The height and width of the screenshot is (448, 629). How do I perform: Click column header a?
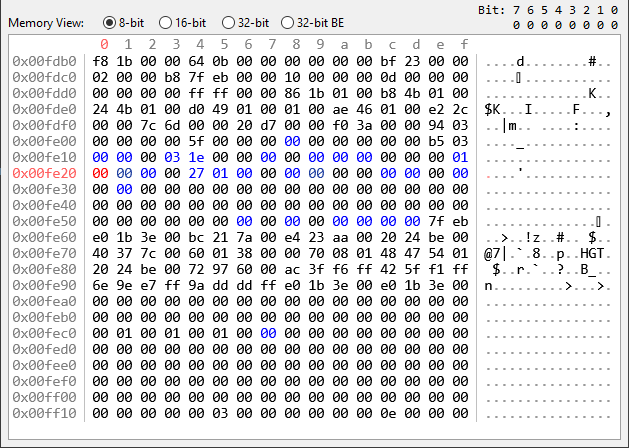pos(344,44)
